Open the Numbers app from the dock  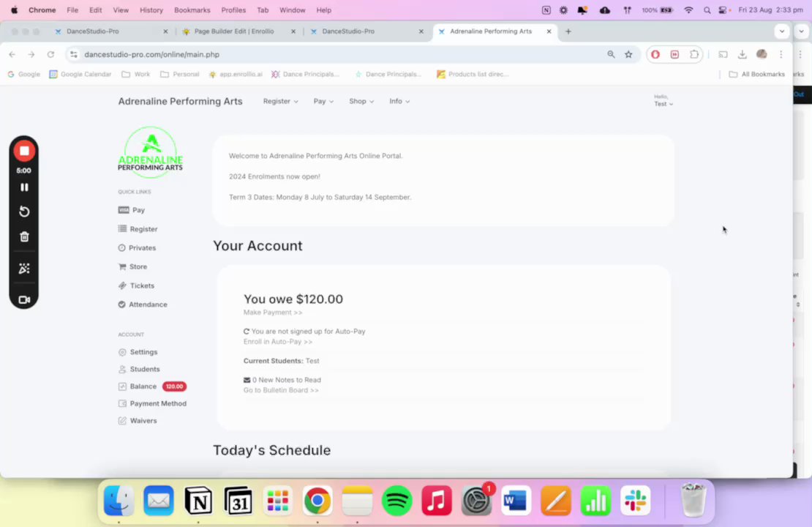click(595, 501)
